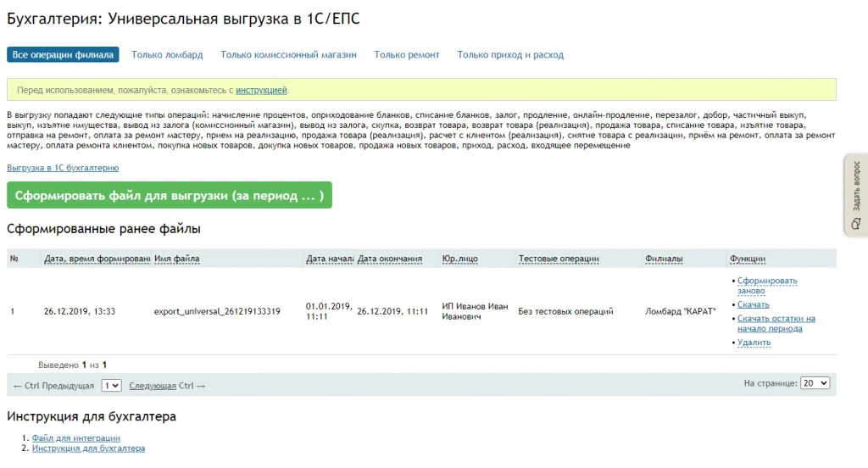This screenshot has height=468, width=868.
Task: Click the chat bubble icon on side tab
Action: [x=856, y=224]
